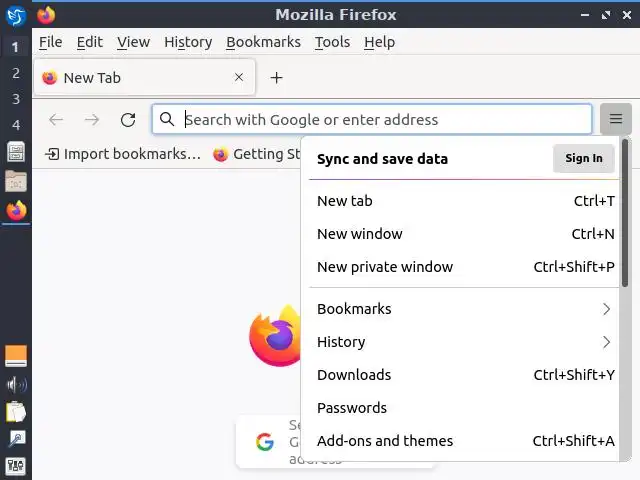Click the back navigation arrow

56,120
